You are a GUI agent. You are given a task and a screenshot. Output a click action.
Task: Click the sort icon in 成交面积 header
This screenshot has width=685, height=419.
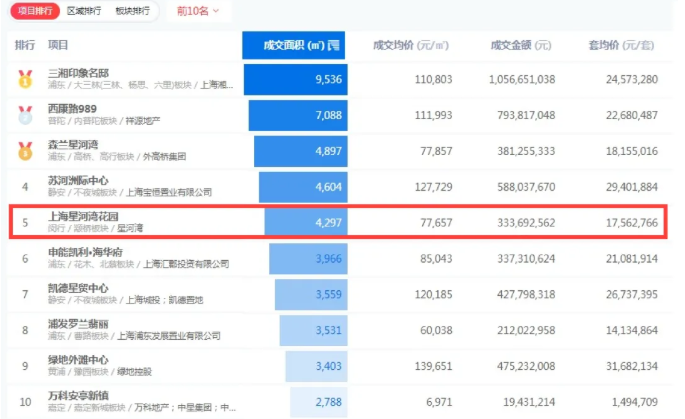334,45
